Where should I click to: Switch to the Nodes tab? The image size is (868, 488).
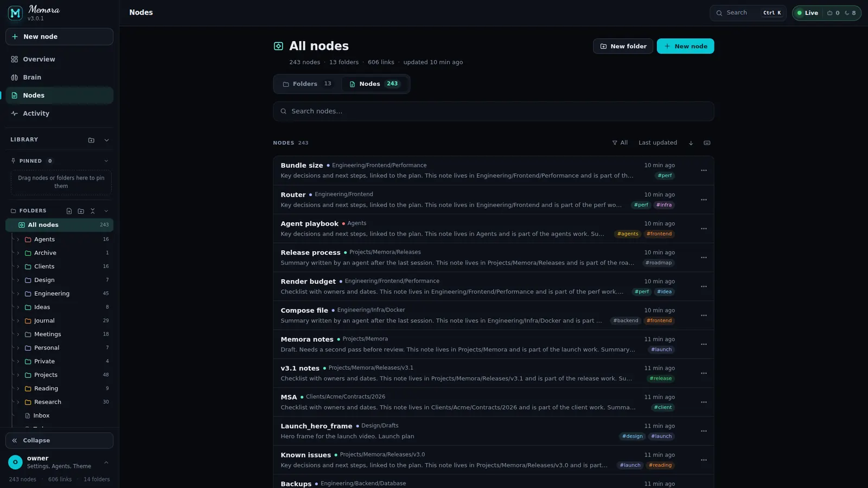pyautogui.click(x=374, y=84)
